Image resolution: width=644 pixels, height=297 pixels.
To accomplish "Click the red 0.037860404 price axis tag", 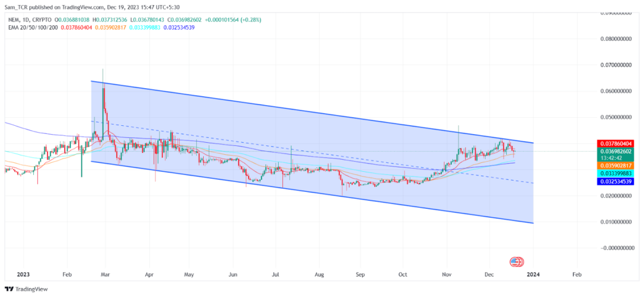I will pos(614,143).
